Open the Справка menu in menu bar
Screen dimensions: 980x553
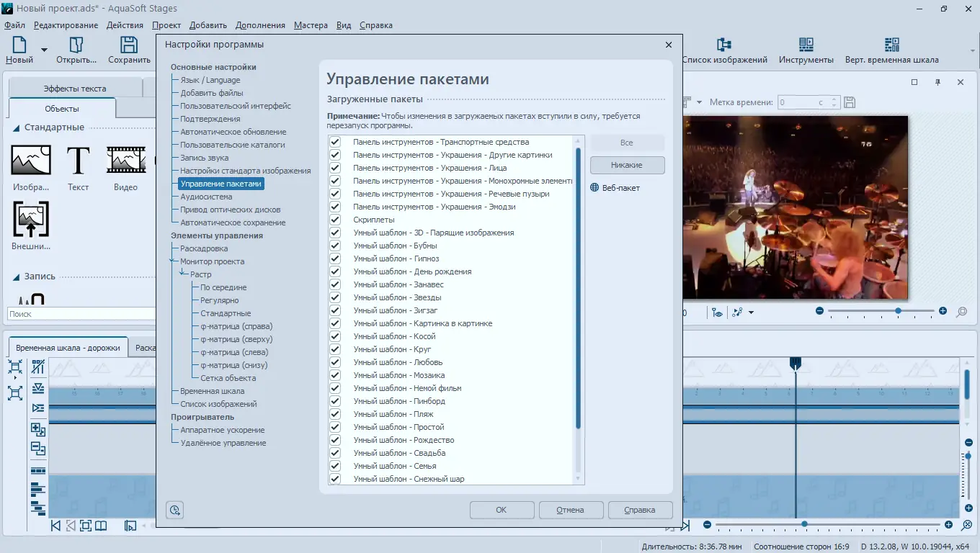pyautogui.click(x=375, y=25)
